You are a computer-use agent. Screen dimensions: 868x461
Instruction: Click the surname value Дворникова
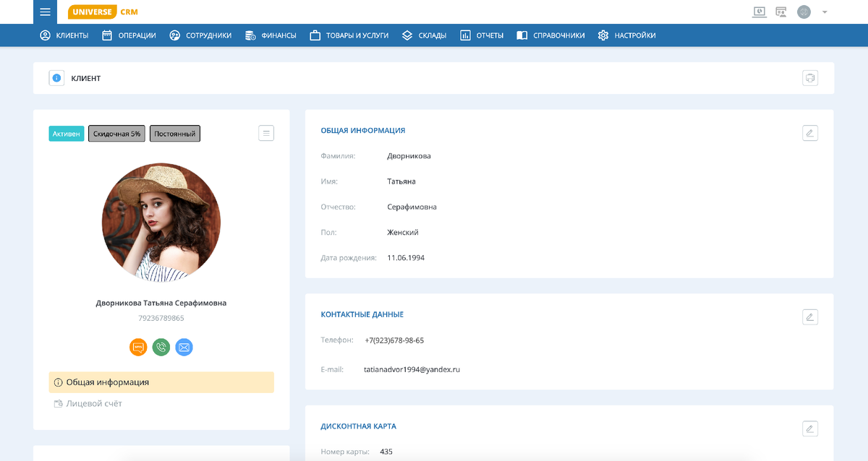409,156
